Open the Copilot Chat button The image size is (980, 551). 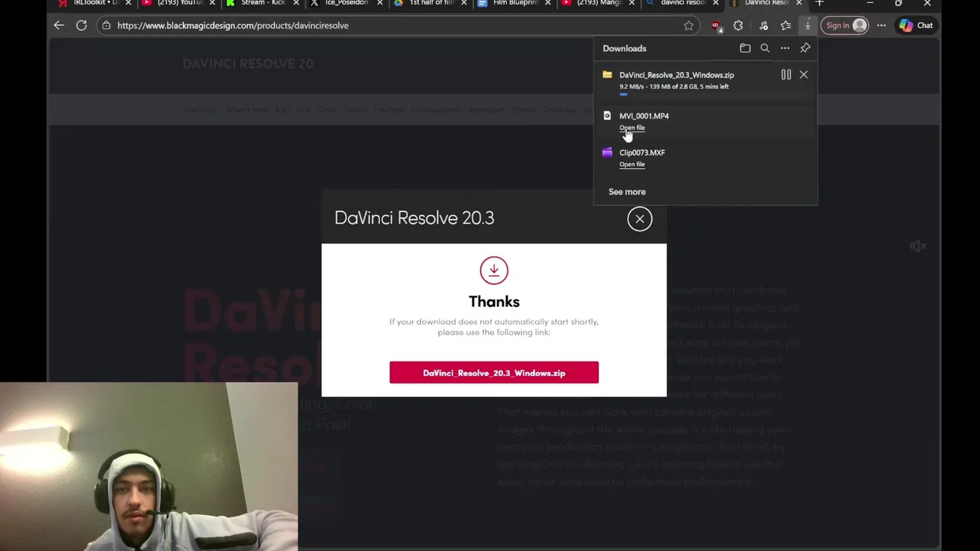pos(916,25)
